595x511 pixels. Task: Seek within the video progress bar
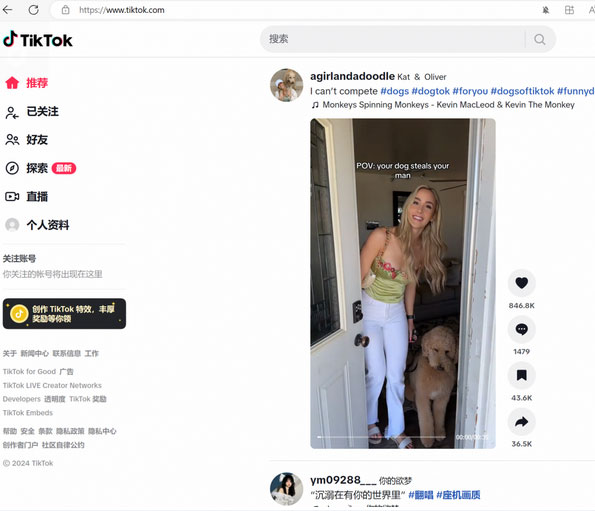381,437
